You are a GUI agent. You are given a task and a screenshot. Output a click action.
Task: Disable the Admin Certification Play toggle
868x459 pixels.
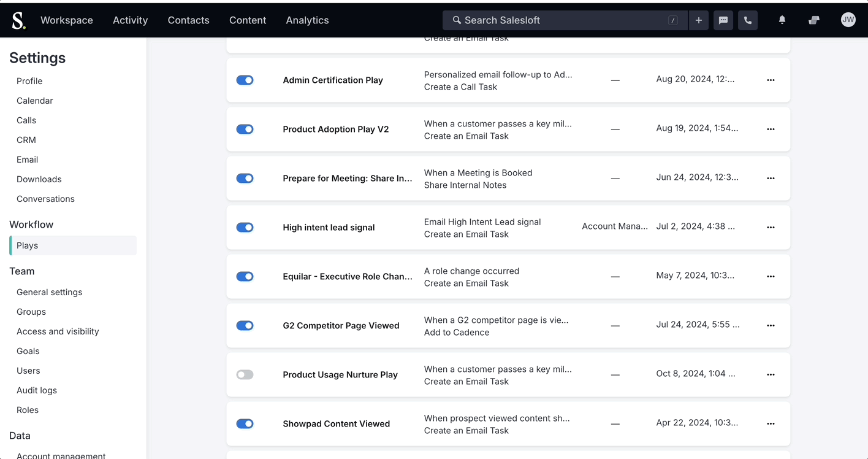245,80
